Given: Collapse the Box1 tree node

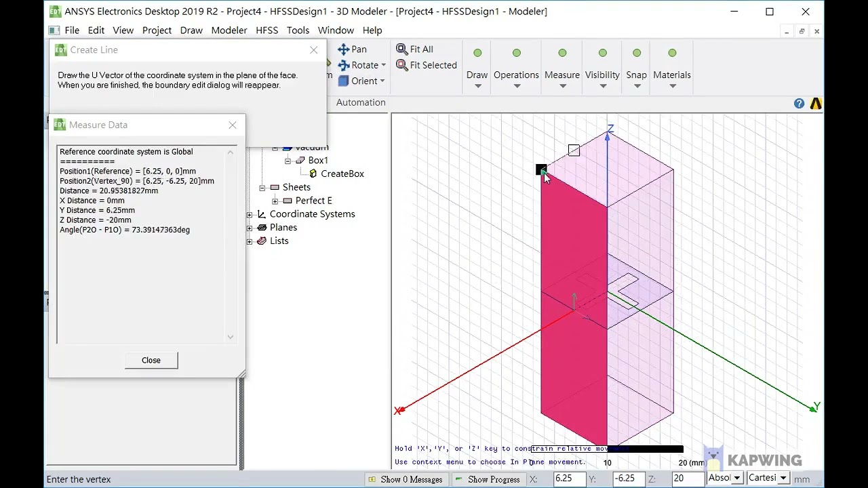Looking at the screenshot, I should click(x=288, y=161).
